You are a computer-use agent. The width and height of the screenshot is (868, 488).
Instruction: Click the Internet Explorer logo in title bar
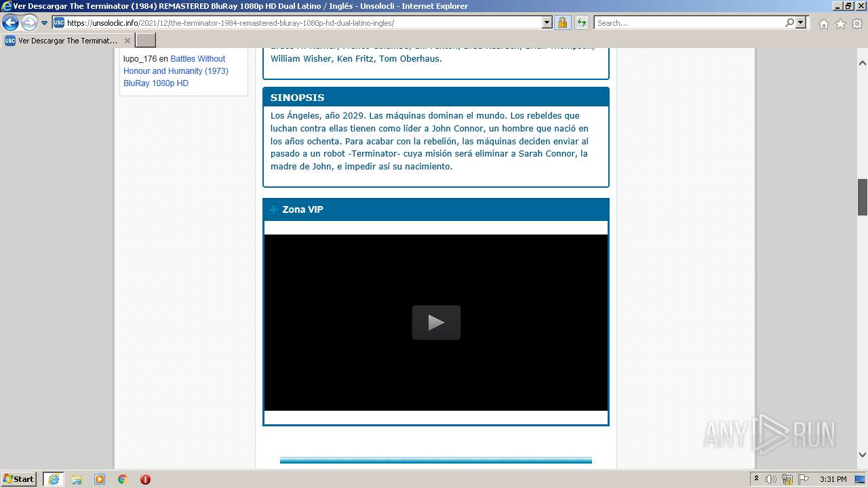pos(7,6)
